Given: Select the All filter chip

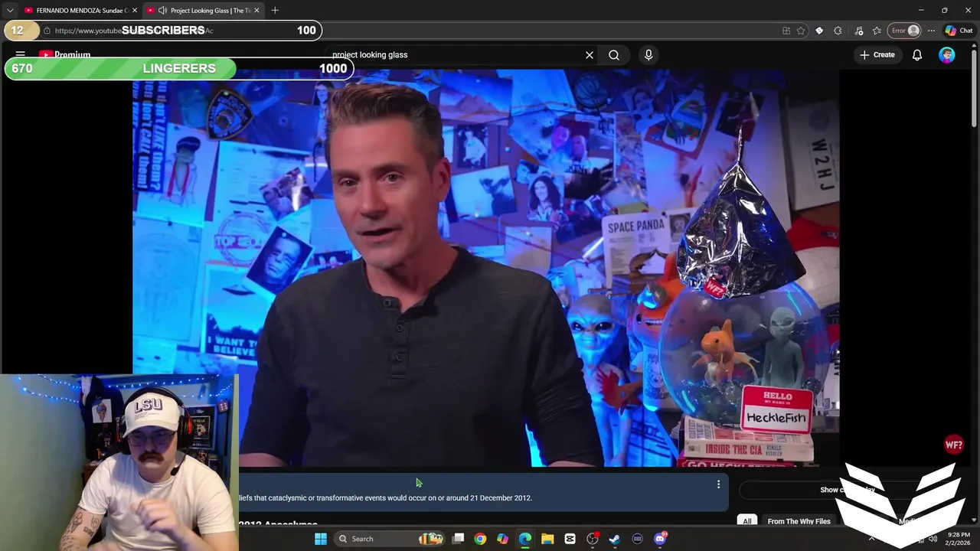Looking at the screenshot, I should [x=747, y=521].
